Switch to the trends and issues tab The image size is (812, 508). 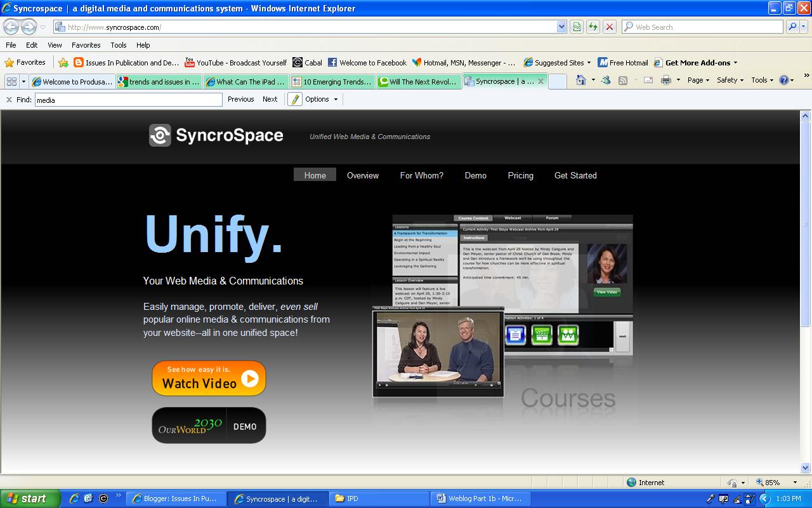pyautogui.click(x=159, y=81)
